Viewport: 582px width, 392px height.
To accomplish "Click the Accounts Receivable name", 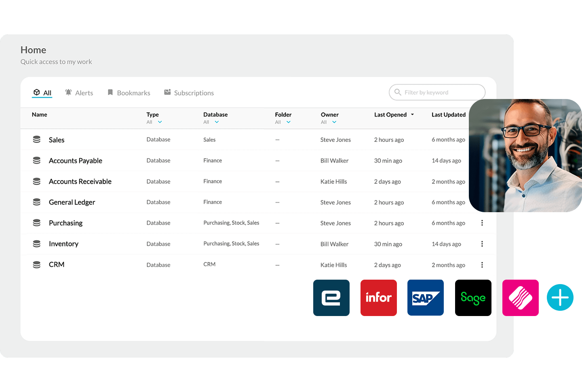I will tap(80, 181).
